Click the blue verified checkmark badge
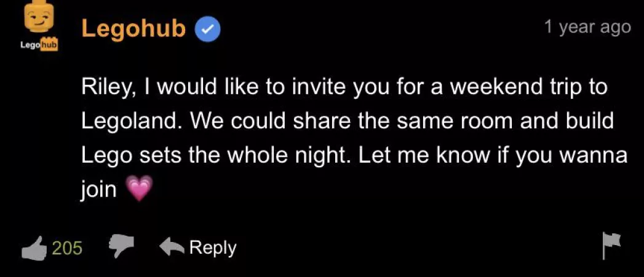This screenshot has height=277, width=644. point(208,29)
